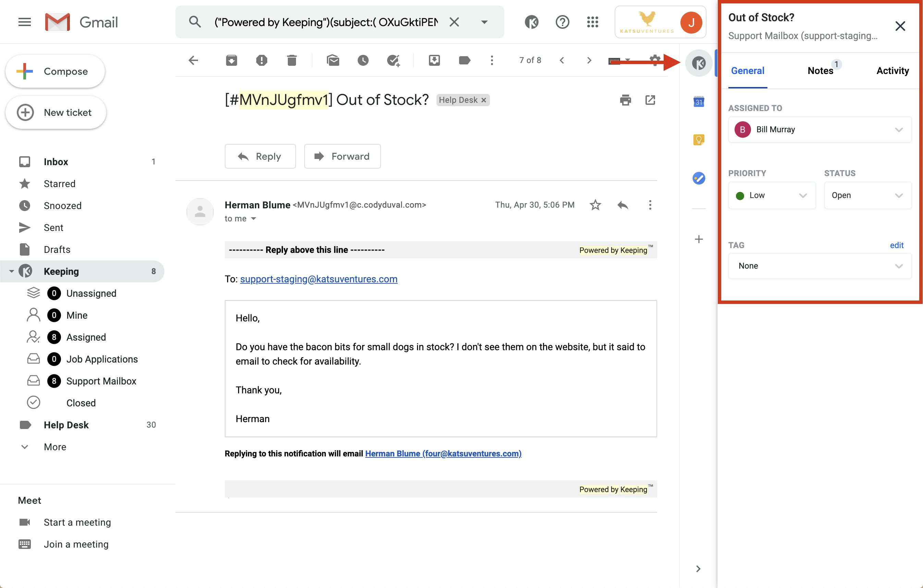Add conversation to Tasks
Viewport: 923px width, 588px height.
point(393,61)
